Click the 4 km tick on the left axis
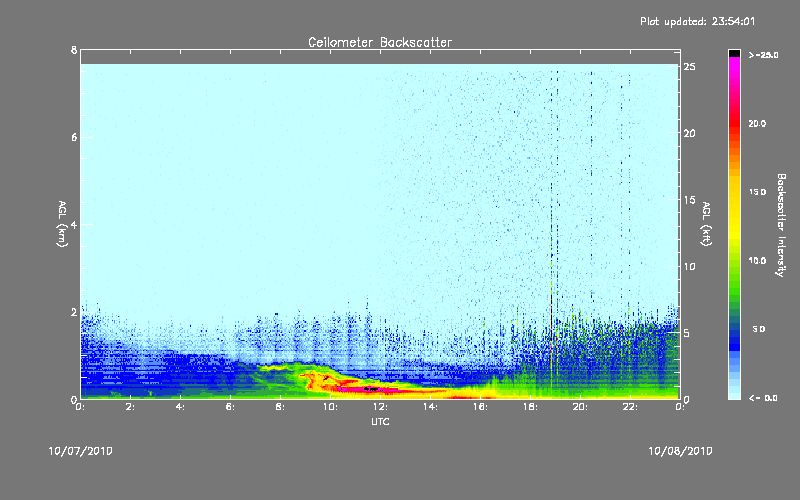Viewport: 800px width, 500px height. pos(74,224)
